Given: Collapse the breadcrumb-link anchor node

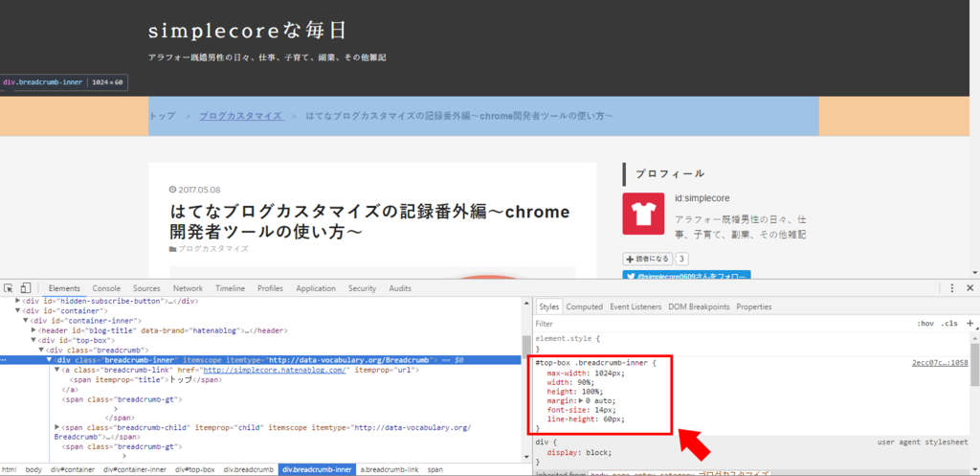Looking at the screenshot, I should [56, 371].
